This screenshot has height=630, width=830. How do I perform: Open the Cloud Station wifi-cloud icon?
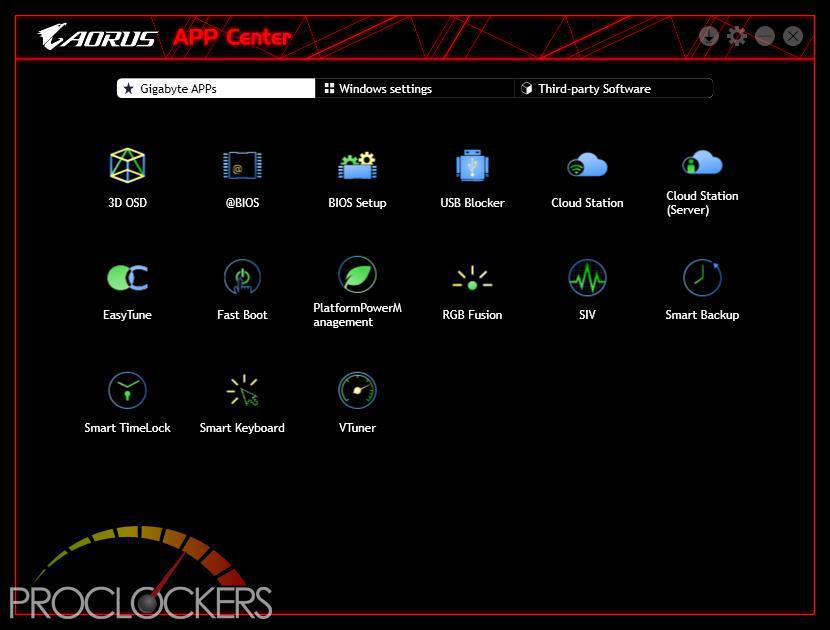(587, 165)
